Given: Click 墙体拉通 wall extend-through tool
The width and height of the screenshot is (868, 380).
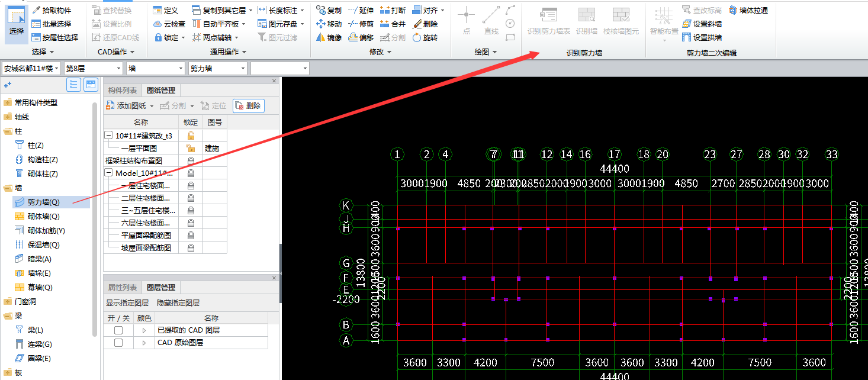Looking at the screenshot, I should click(748, 10).
